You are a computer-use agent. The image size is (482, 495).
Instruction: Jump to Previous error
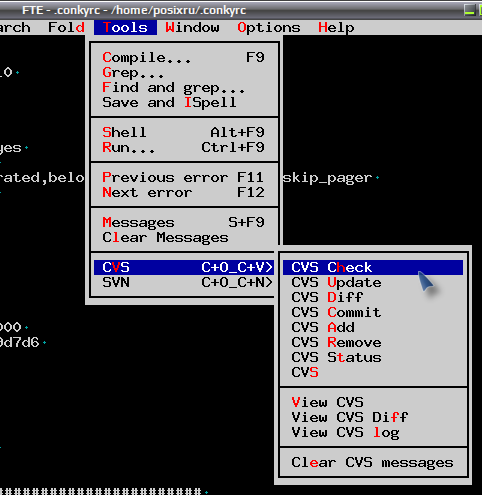(x=184, y=177)
